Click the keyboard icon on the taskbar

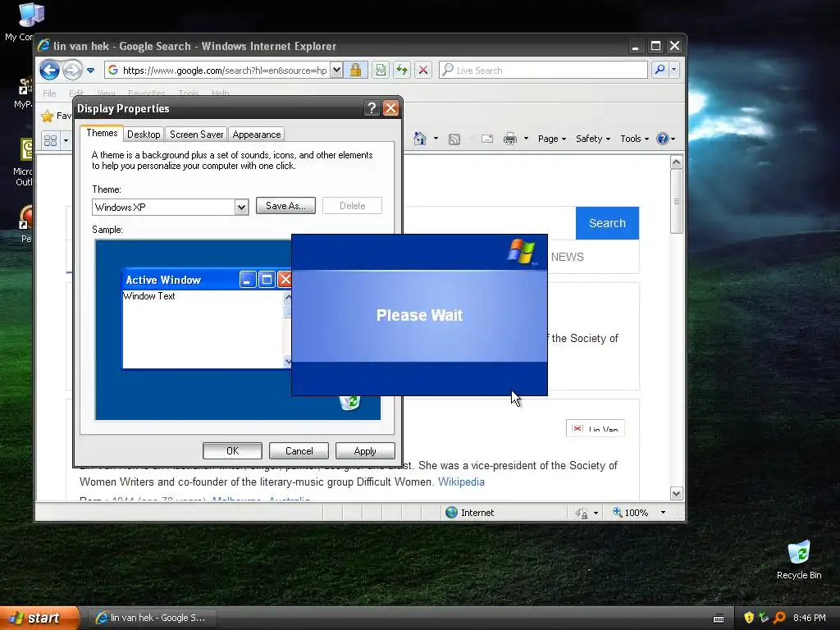719,619
